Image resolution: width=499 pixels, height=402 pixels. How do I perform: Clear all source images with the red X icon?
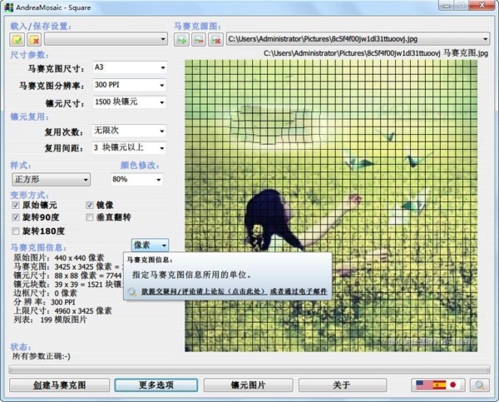coord(216,40)
